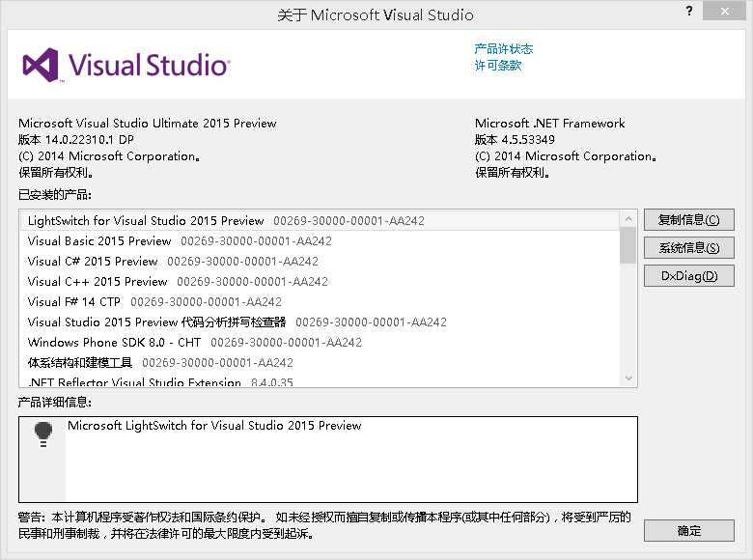Click the installed products list scroll down arrow
The image size is (753, 560).
click(x=628, y=378)
